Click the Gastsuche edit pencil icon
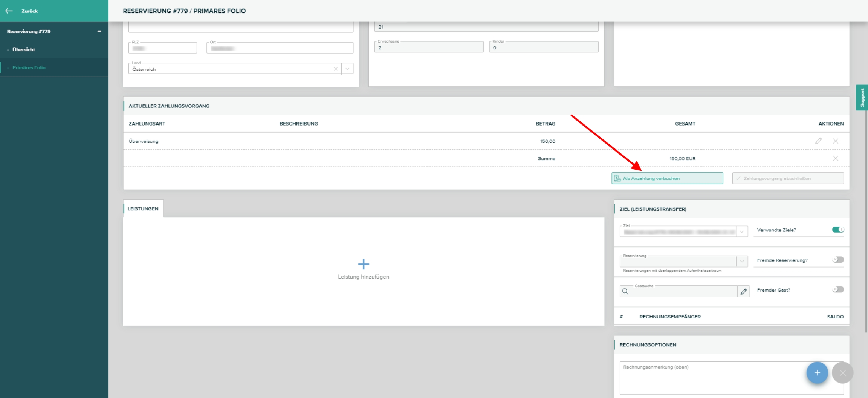 pyautogui.click(x=743, y=291)
